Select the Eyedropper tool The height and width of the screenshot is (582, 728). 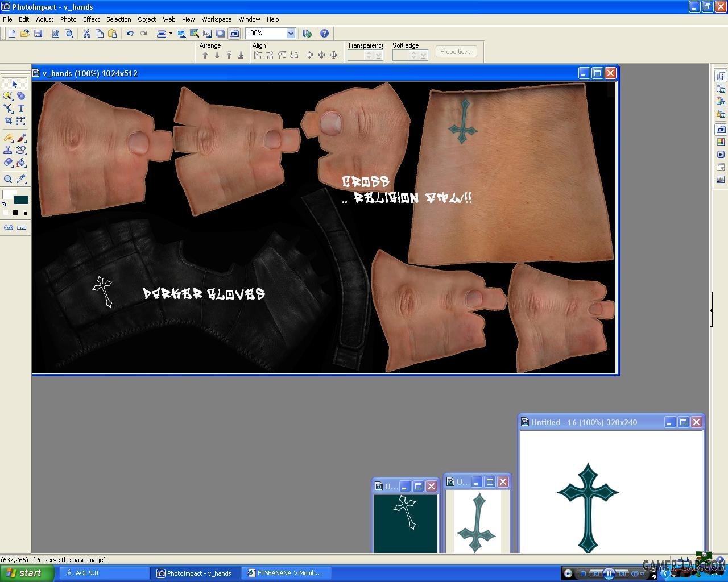tap(21, 179)
